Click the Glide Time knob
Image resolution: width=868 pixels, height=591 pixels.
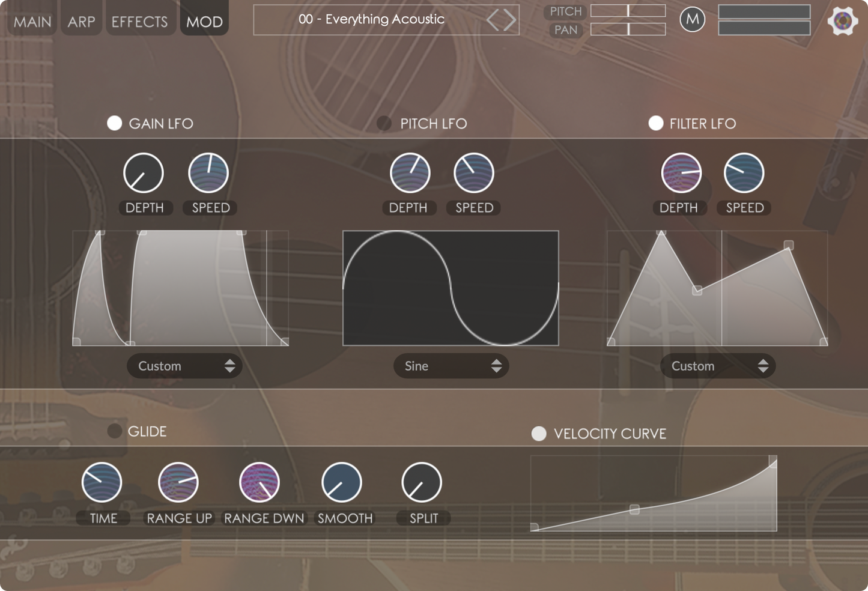click(102, 482)
